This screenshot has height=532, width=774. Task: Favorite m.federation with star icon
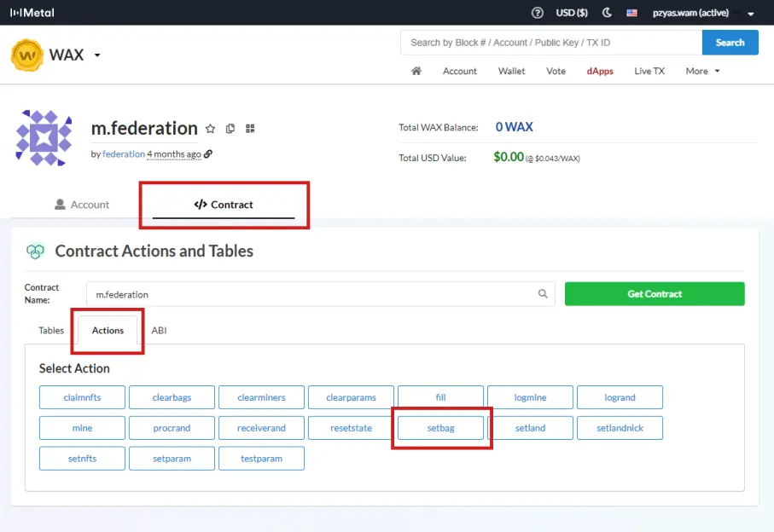coord(210,129)
